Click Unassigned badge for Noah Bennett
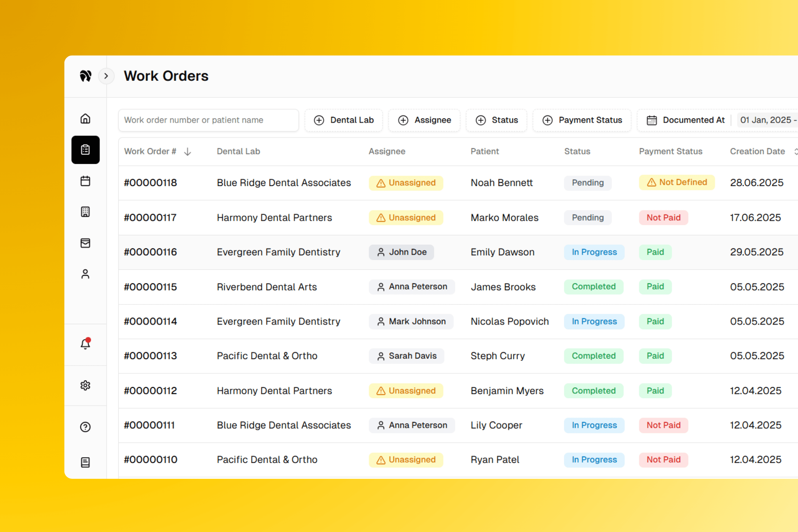 point(406,183)
